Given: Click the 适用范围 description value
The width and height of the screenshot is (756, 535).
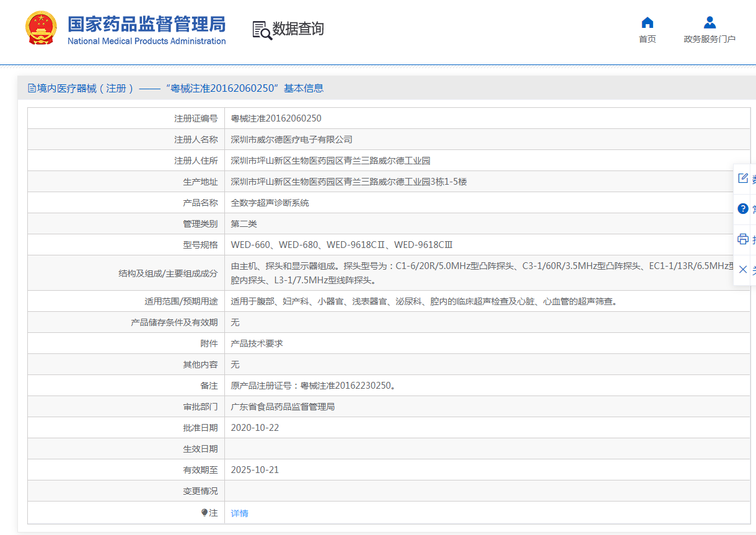Looking at the screenshot, I should click(424, 301).
